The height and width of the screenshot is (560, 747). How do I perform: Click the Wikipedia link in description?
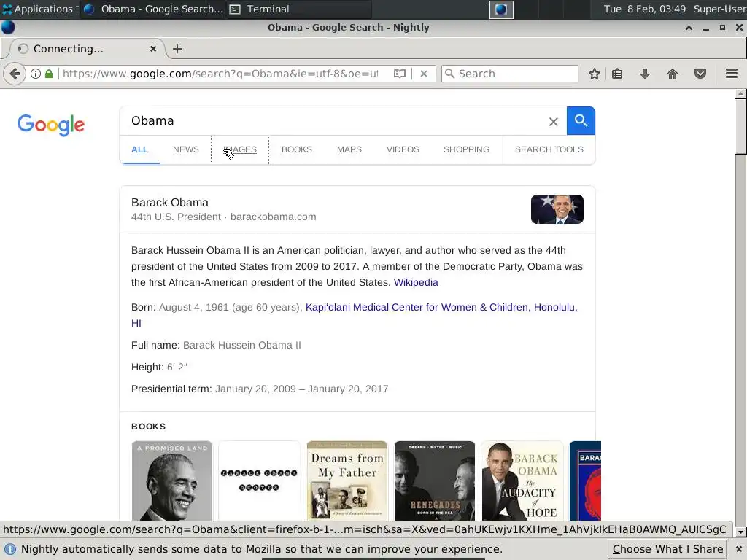click(x=416, y=282)
